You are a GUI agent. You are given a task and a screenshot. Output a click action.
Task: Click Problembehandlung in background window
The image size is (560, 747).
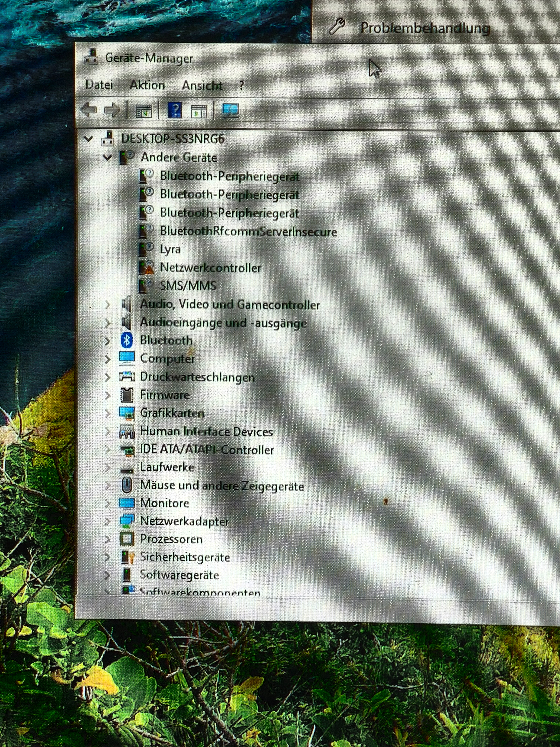tap(425, 28)
